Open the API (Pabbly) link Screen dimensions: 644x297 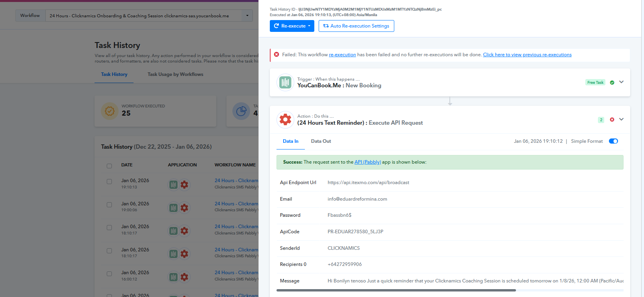point(367,162)
